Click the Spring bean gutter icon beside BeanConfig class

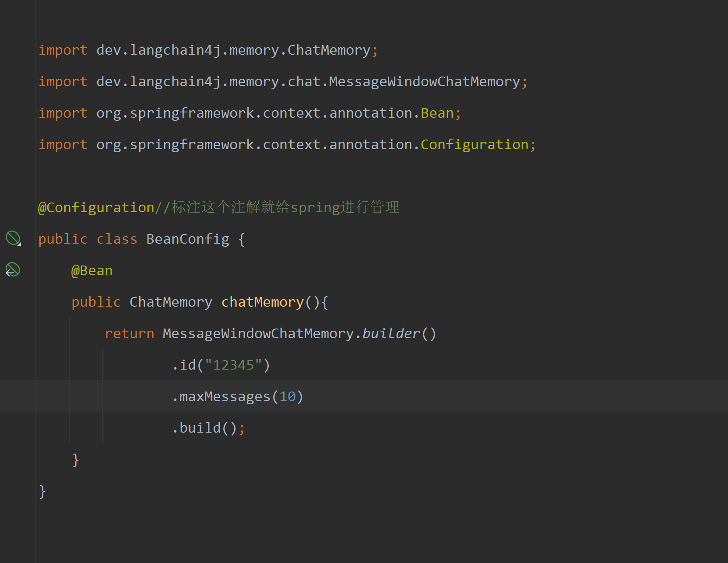click(12, 238)
